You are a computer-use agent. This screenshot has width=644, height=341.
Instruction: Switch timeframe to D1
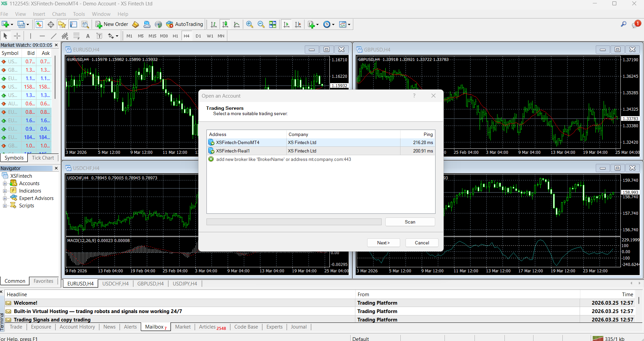tap(198, 36)
